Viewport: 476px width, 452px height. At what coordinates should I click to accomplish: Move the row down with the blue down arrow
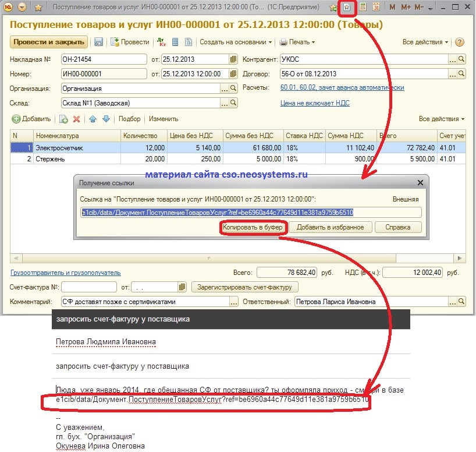[x=106, y=119]
